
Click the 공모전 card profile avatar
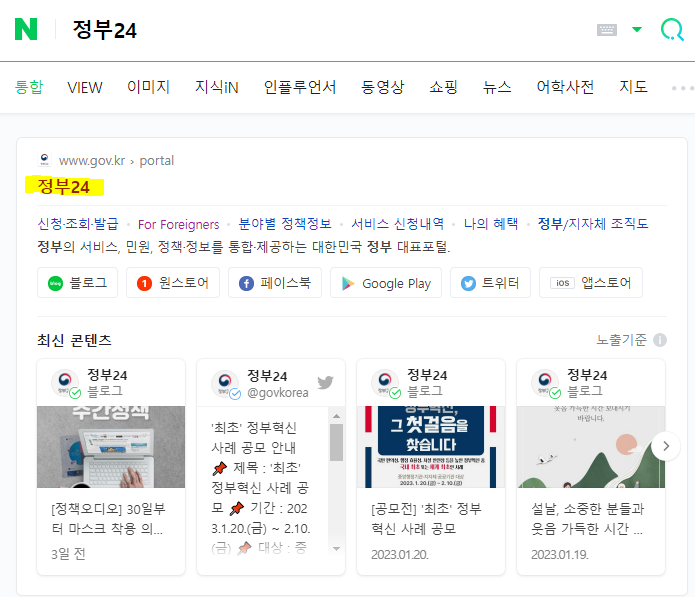pos(385,382)
